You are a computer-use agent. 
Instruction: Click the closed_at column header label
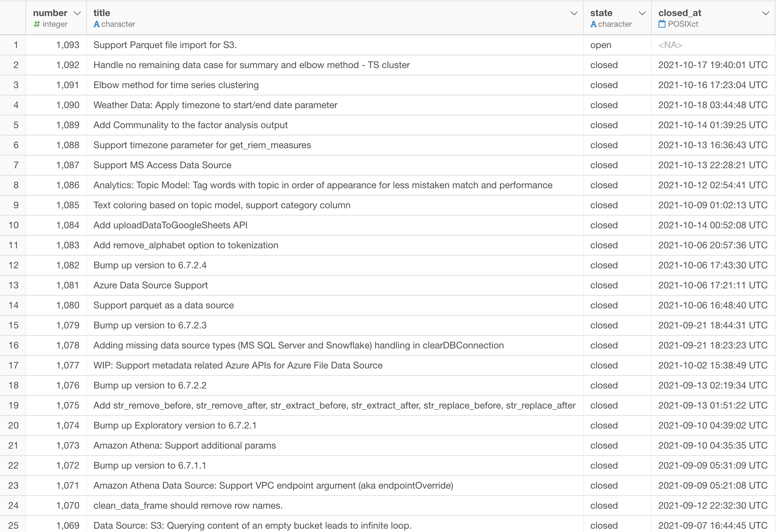pyautogui.click(x=680, y=13)
